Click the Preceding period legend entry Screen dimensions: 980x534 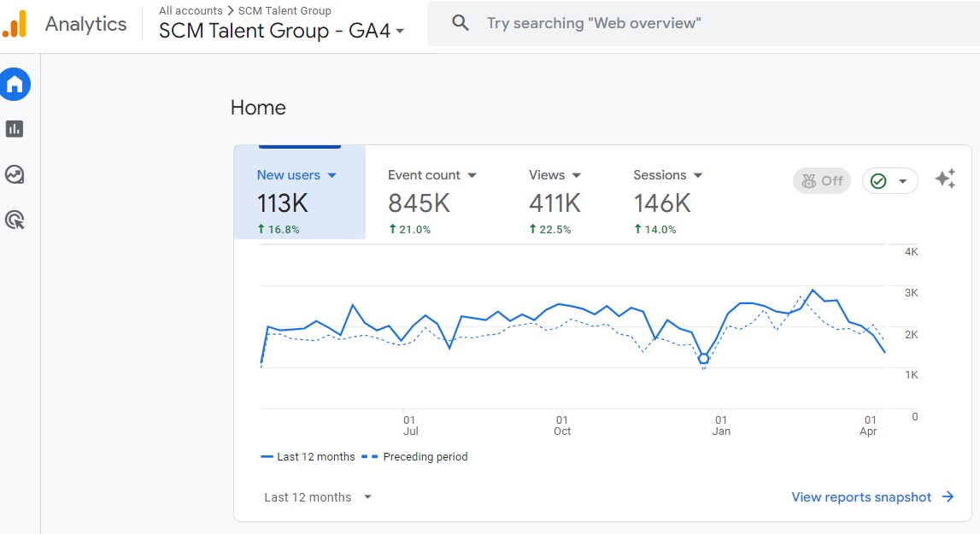pos(415,457)
